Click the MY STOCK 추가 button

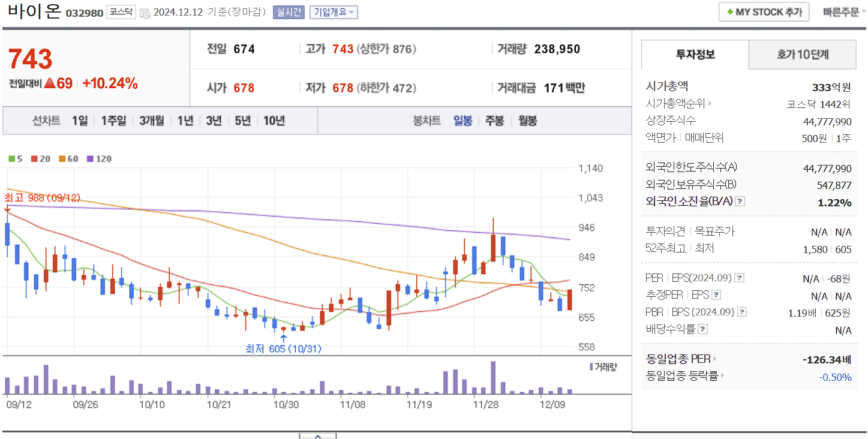coord(764,11)
